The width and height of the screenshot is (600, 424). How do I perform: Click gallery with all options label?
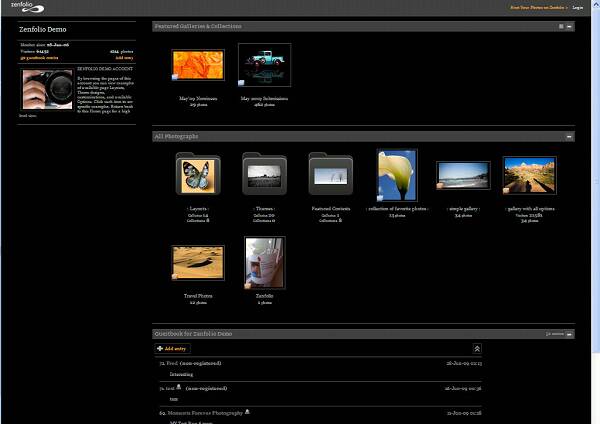530,209
